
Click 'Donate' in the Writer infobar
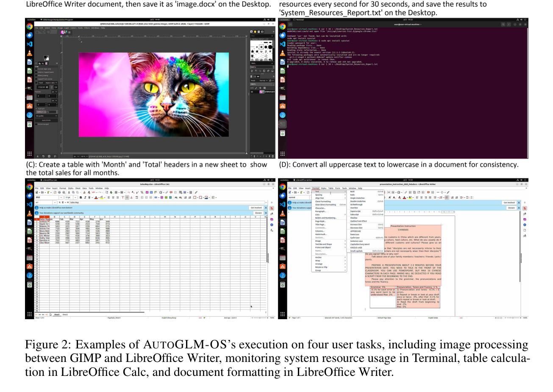pyautogui.click(x=511, y=208)
